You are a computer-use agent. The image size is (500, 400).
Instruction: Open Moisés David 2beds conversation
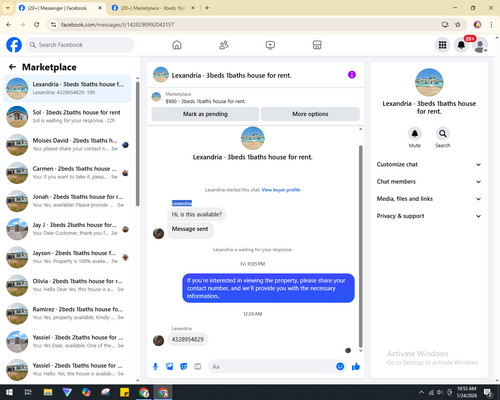coord(68,145)
